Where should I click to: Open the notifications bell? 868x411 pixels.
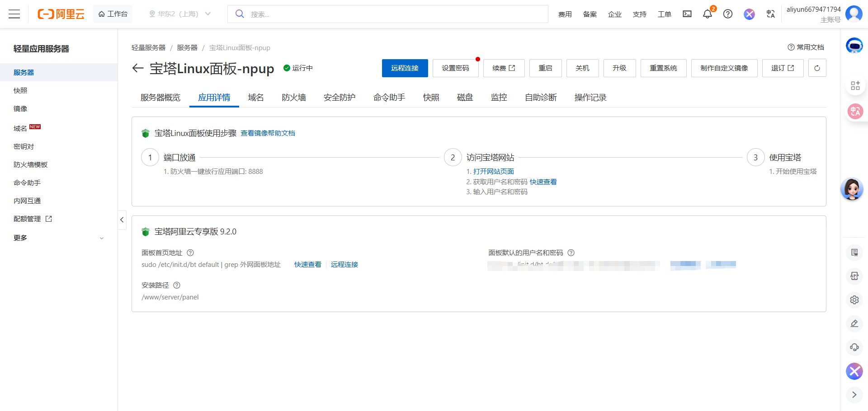708,14
